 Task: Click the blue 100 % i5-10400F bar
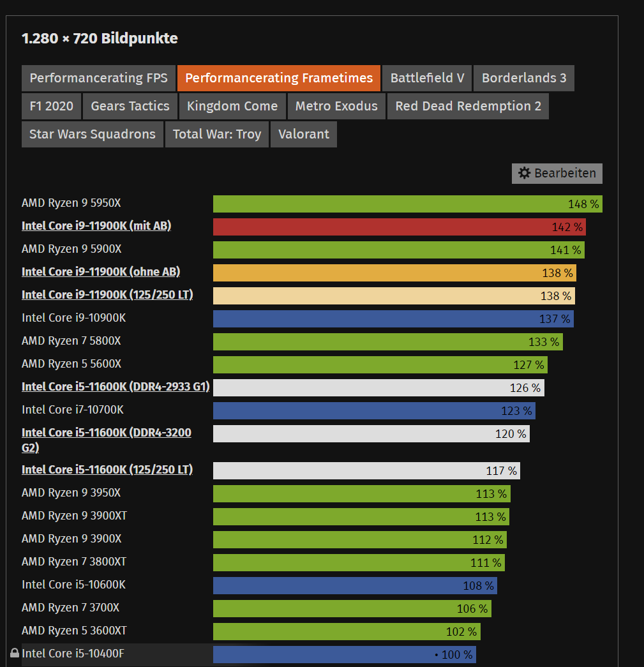coord(345,654)
